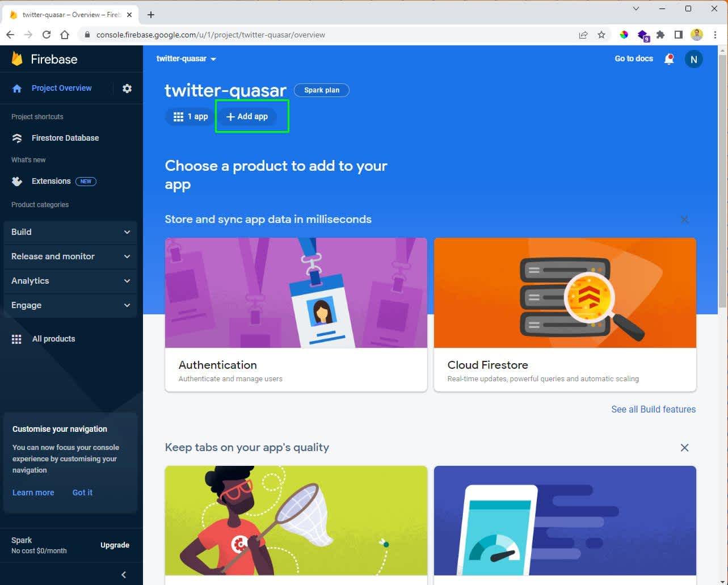
Task: Click the Add app button
Action: point(247,116)
